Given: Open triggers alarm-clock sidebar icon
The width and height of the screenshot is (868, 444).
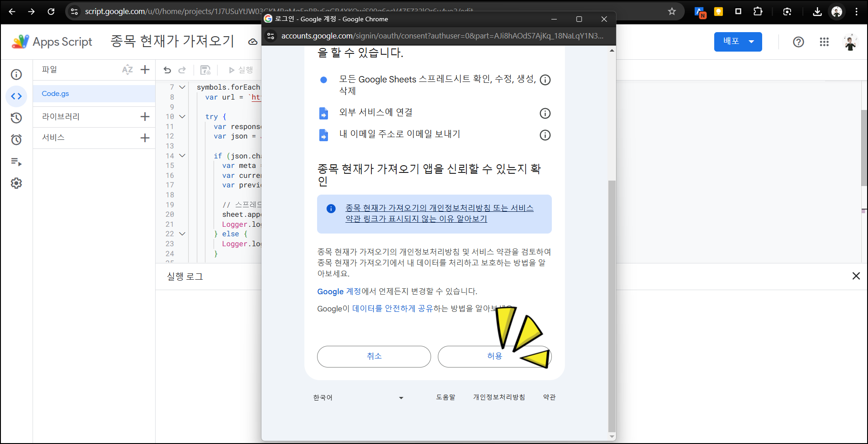Looking at the screenshot, I should (x=16, y=139).
